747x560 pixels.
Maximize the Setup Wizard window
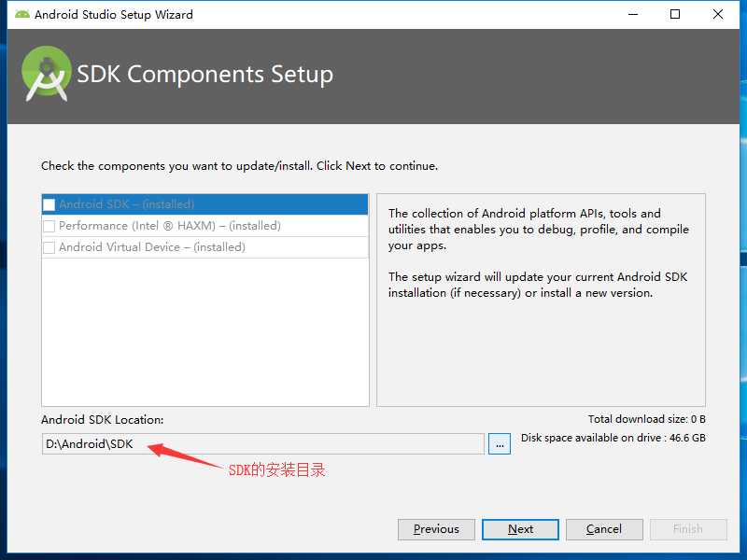(675, 14)
